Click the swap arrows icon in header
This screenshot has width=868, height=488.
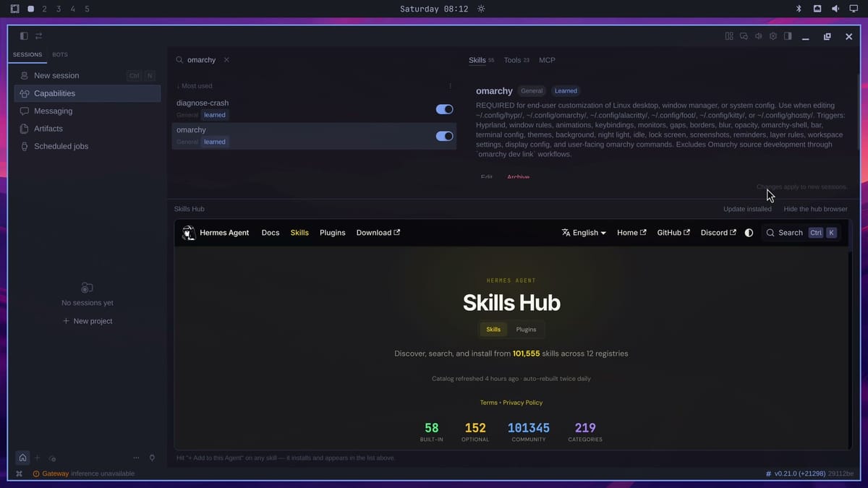38,36
